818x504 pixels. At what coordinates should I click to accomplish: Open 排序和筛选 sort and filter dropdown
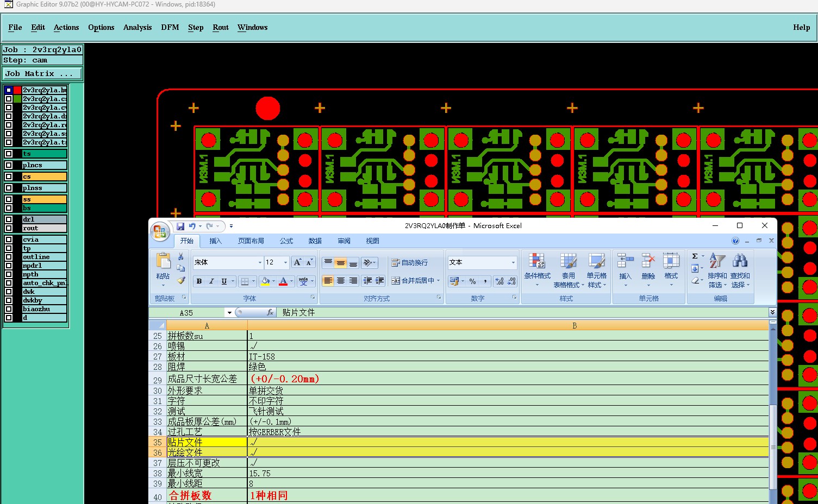click(717, 271)
